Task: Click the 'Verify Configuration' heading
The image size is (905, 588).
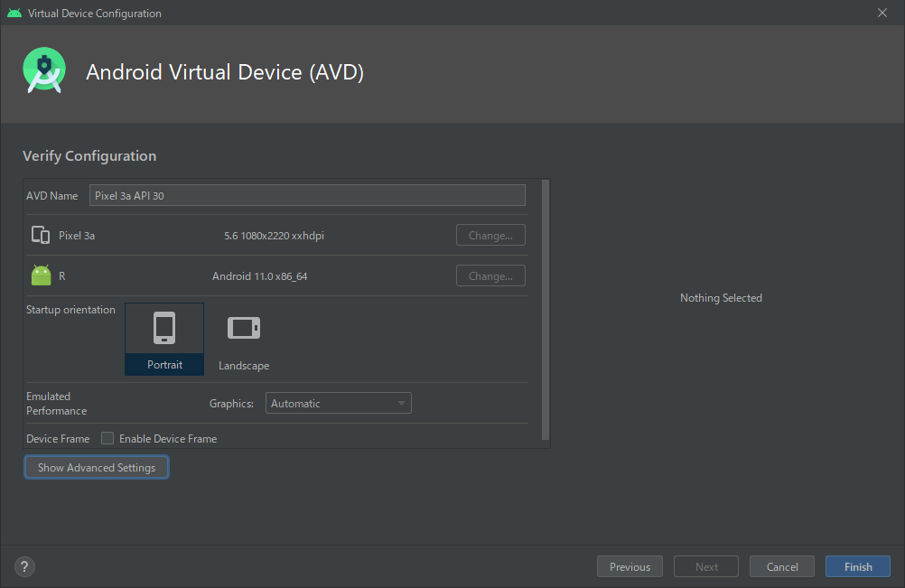Action: pos(89,155)
